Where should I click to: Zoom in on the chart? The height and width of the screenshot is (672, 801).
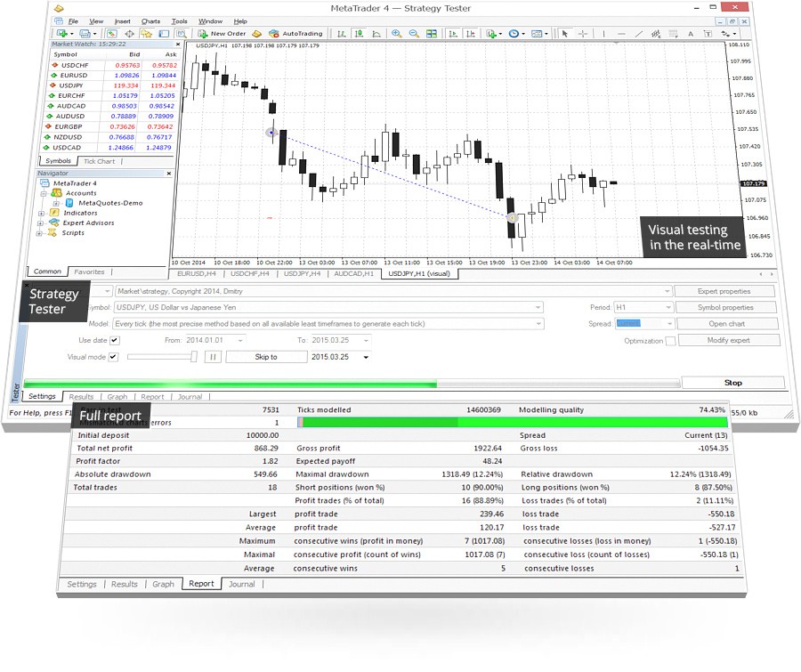pos(397,34)
